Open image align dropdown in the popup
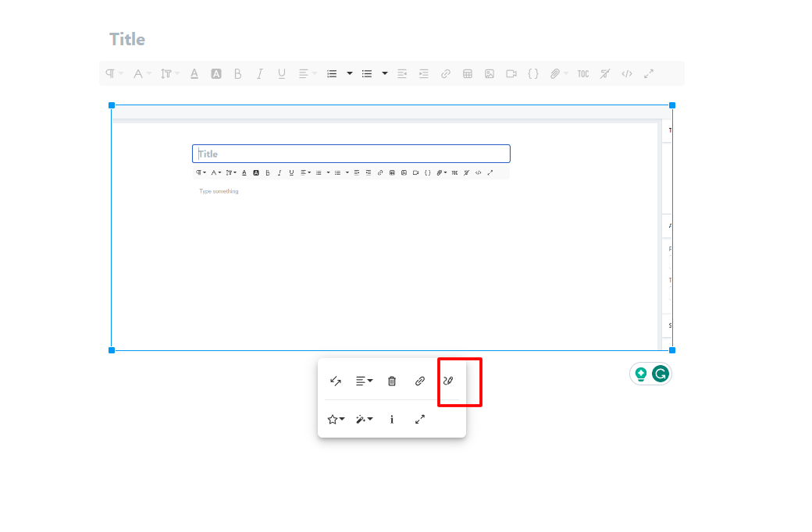 tap(364, 381)
